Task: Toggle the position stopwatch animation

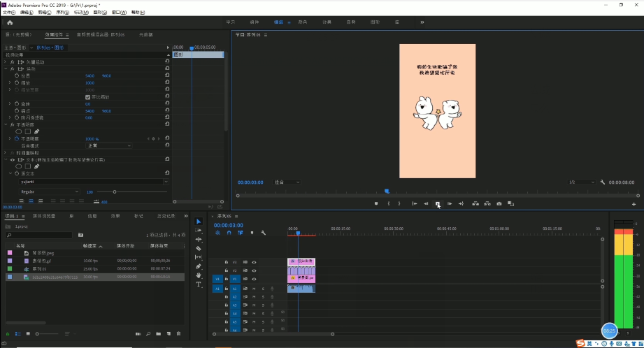Action: pos(17,75)
